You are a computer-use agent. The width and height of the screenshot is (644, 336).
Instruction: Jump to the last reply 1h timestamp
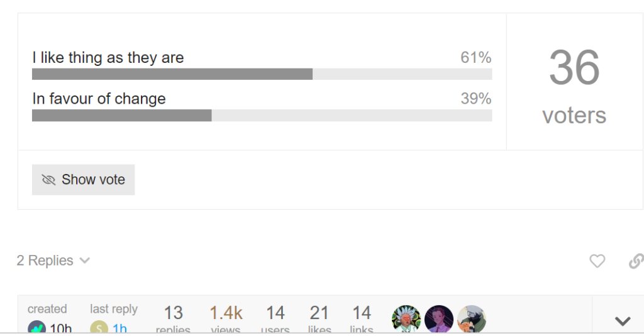[x=119, y=328]
